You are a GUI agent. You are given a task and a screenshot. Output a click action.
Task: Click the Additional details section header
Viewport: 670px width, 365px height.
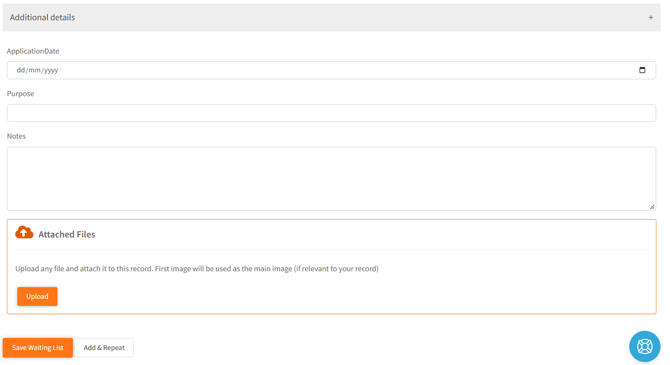pos(332,18)
